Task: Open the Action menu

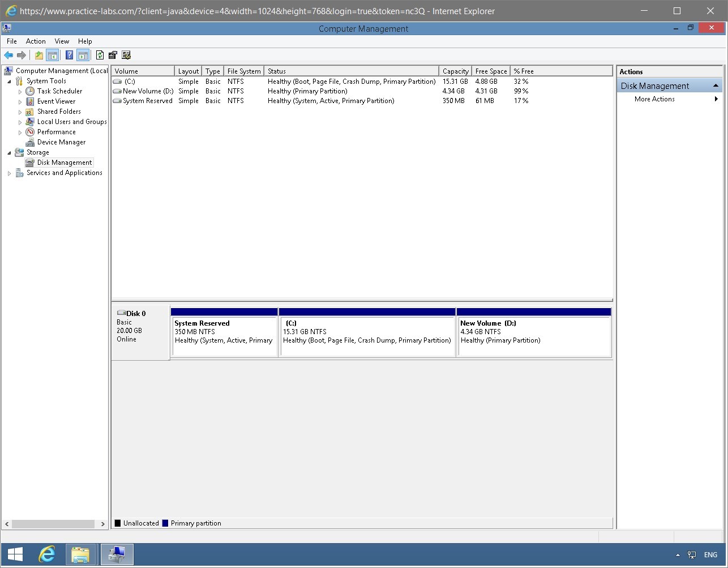Action: pyautogui.click(x=36, y=41)
